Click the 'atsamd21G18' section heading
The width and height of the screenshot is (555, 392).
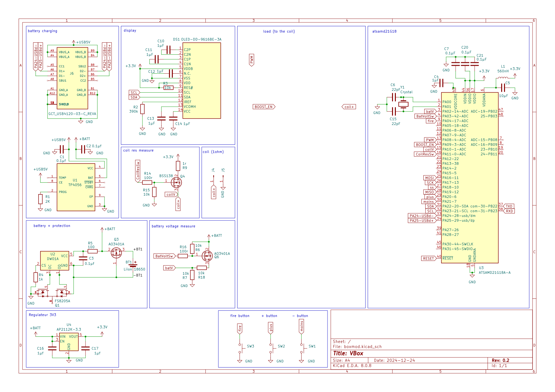coord(384,31)
